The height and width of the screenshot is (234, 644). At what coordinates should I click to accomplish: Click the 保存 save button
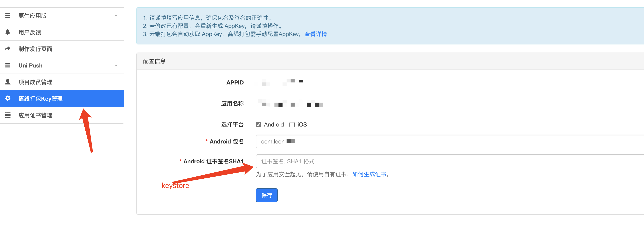tap(267, 195)
